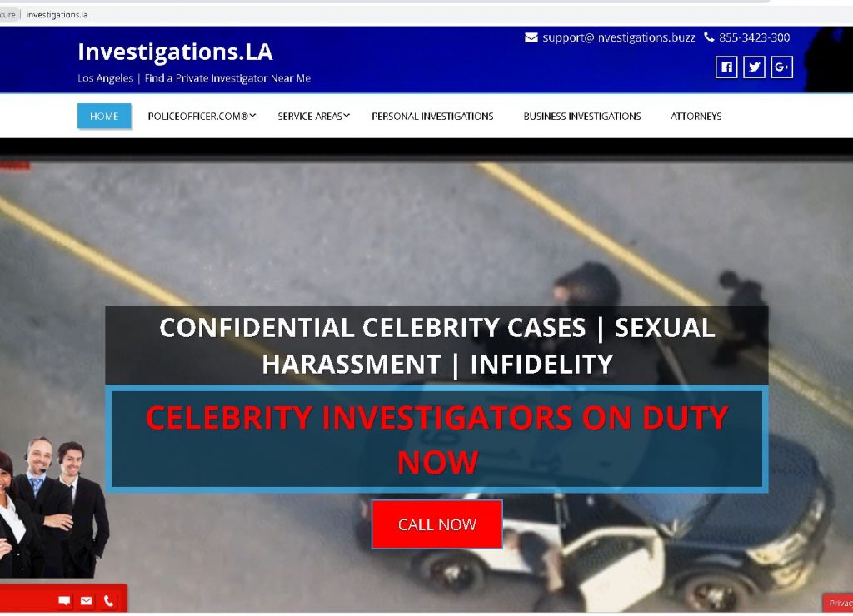Image resolution: width=853 pixels, height=616 pixels.
Task: Click the Investigations.LA site title
Action: coord(175,52)
